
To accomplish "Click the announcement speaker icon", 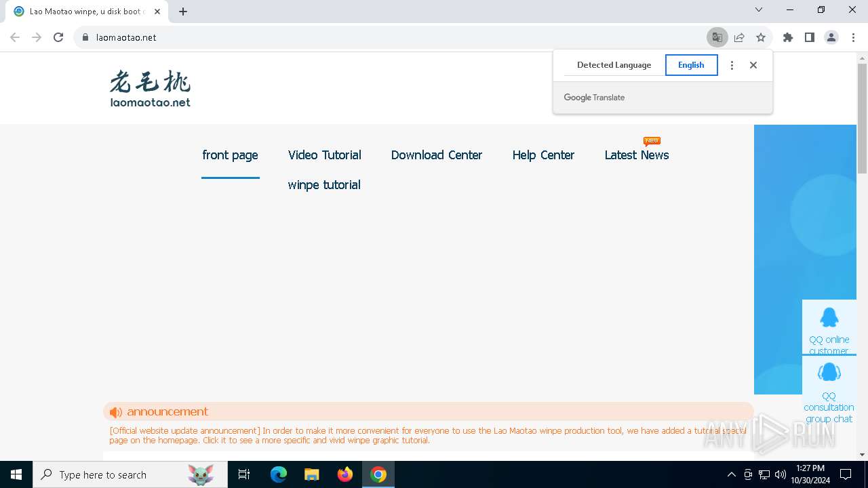I will (116, 412).
